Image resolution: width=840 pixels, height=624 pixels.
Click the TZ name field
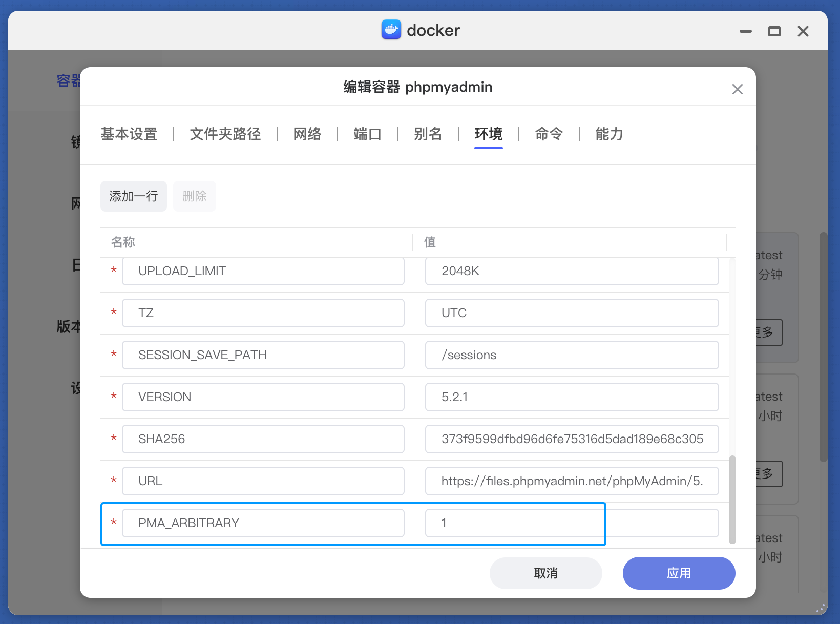tap(263, 313)
